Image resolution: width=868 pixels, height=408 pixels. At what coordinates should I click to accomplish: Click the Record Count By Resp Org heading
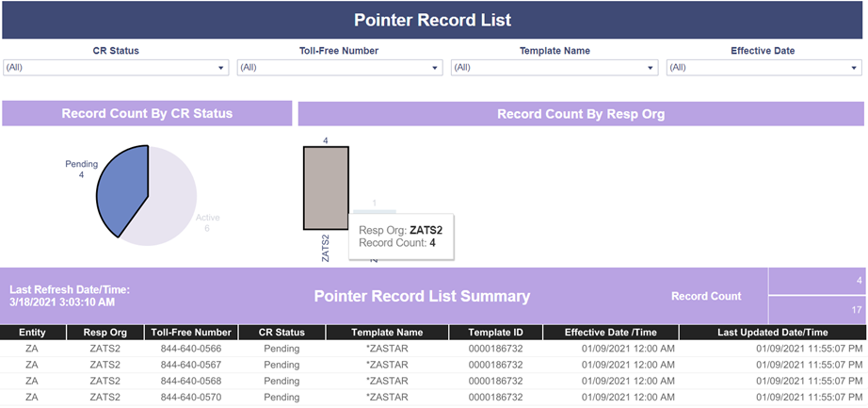tap(581, 114)
